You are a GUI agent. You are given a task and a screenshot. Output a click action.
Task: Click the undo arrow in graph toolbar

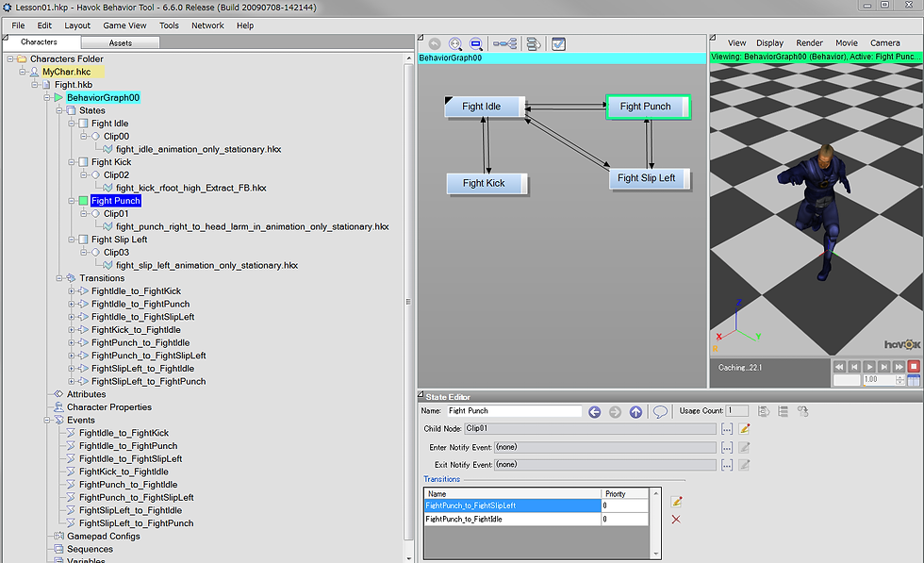(x=435, y=44)
